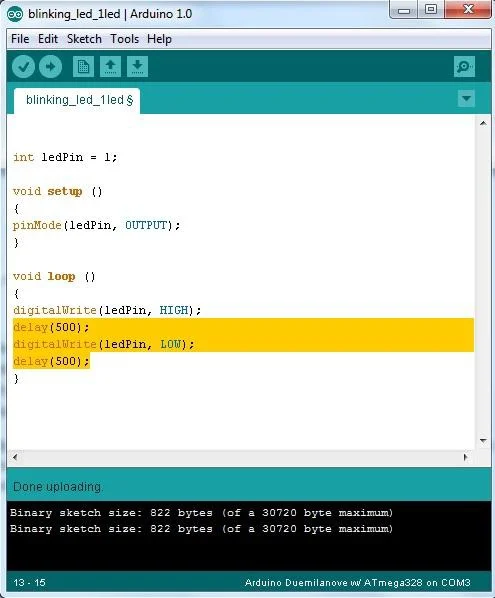The height and width of the screenshot is (598, 495).
Task: Select the blinking_led_1led tab
Action: point(77,101)
